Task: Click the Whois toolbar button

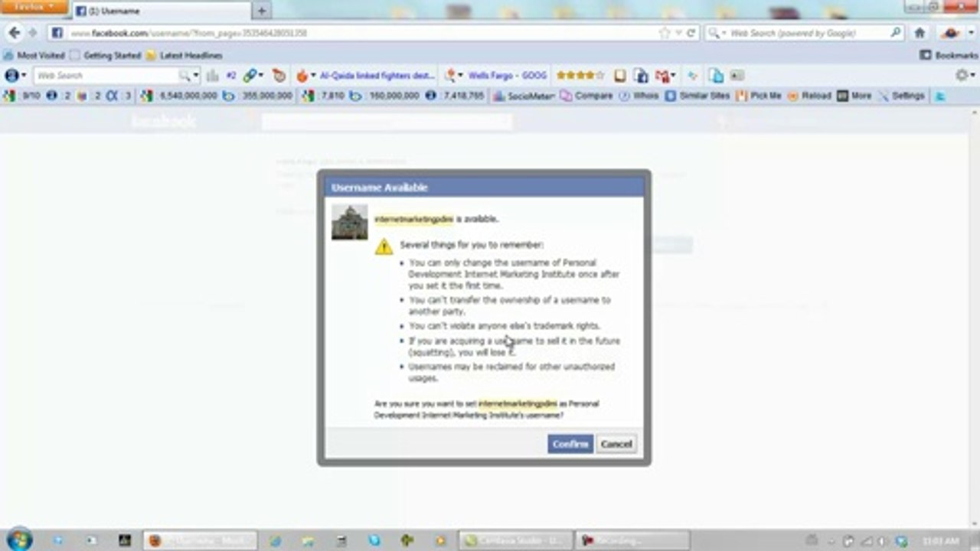Action: point(638,96)
